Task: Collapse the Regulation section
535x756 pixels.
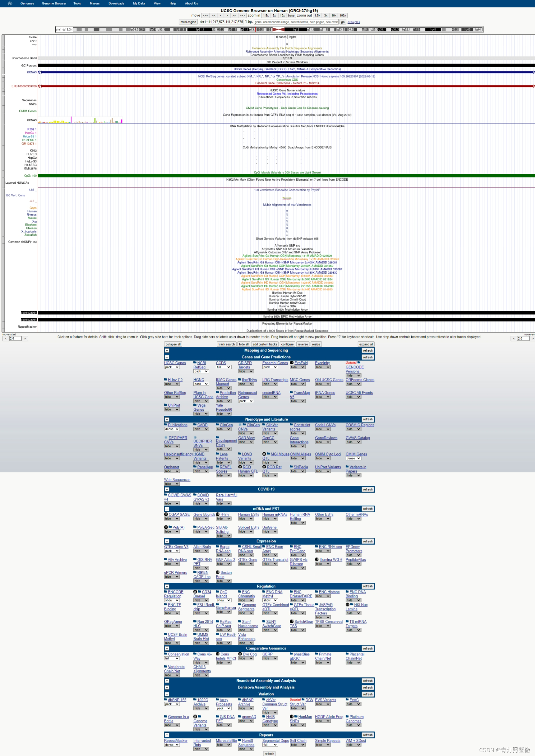Action: point(167,586)
